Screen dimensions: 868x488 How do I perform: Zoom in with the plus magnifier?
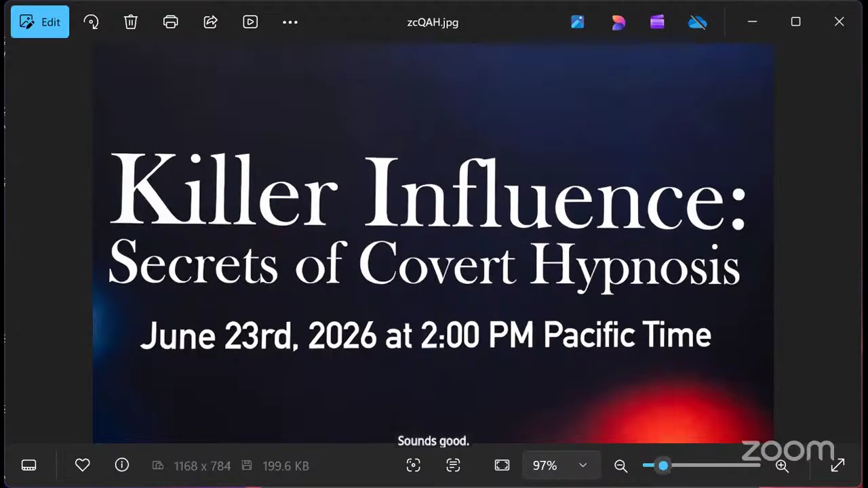coord(782,466)
